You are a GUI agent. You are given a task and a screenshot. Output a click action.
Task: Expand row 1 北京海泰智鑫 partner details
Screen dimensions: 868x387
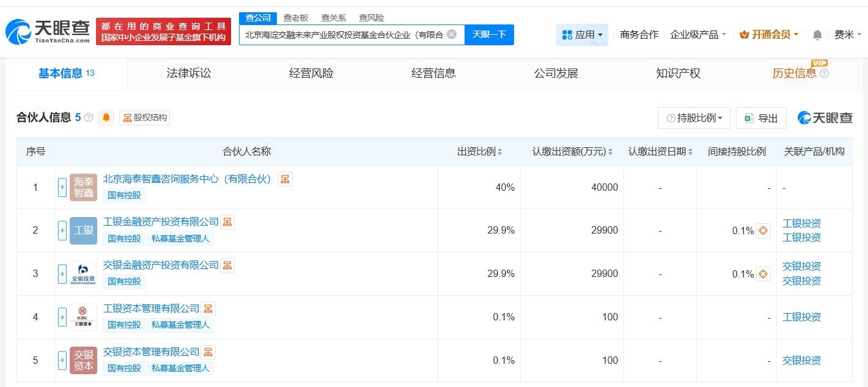coord(62,188)
